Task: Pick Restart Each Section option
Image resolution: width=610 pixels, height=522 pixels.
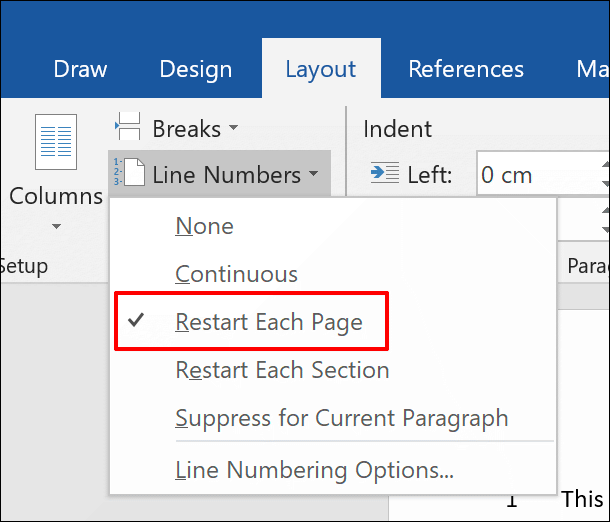Action: coord(282,370)
